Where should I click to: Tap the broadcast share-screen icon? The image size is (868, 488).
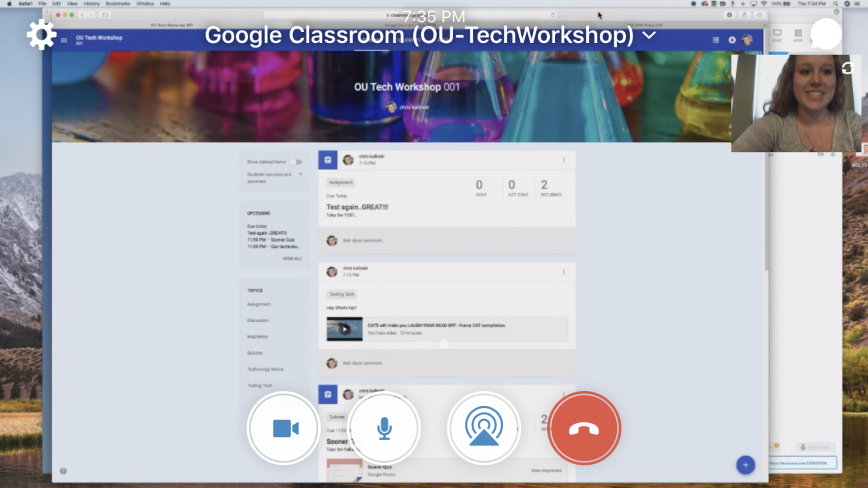[484, 428]
